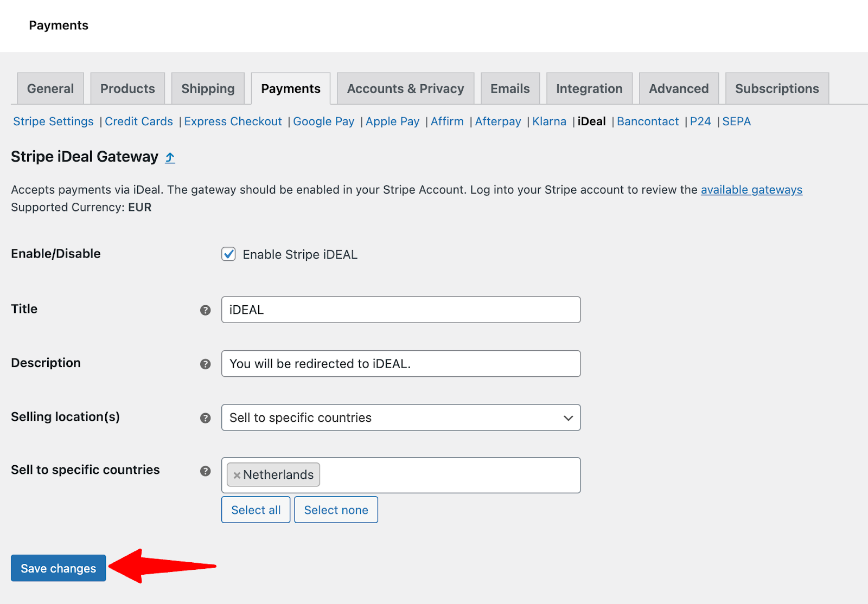Open the Emails tab
The width and height of the screenshot is (868, 604).
(x=510, y=88)
